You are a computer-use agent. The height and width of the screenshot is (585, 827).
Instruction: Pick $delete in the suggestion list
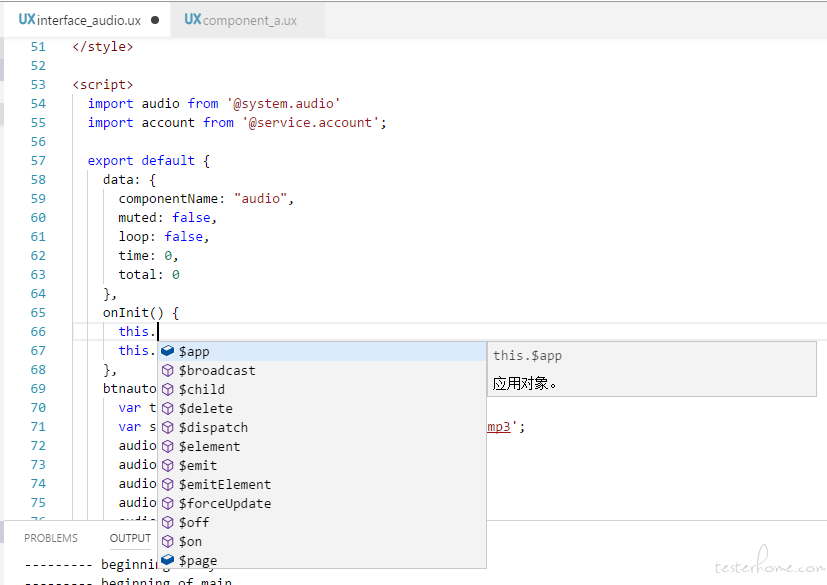pos(322,408)
